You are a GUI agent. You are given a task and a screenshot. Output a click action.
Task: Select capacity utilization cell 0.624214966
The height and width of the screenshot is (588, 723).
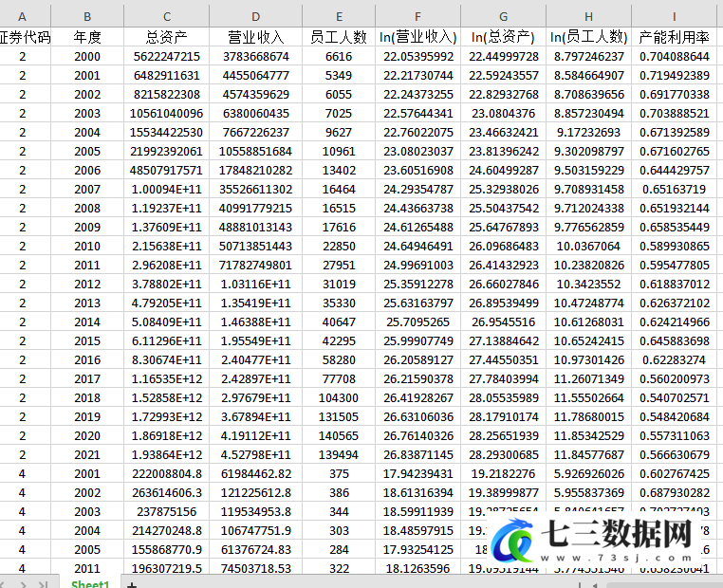(674, 322)
